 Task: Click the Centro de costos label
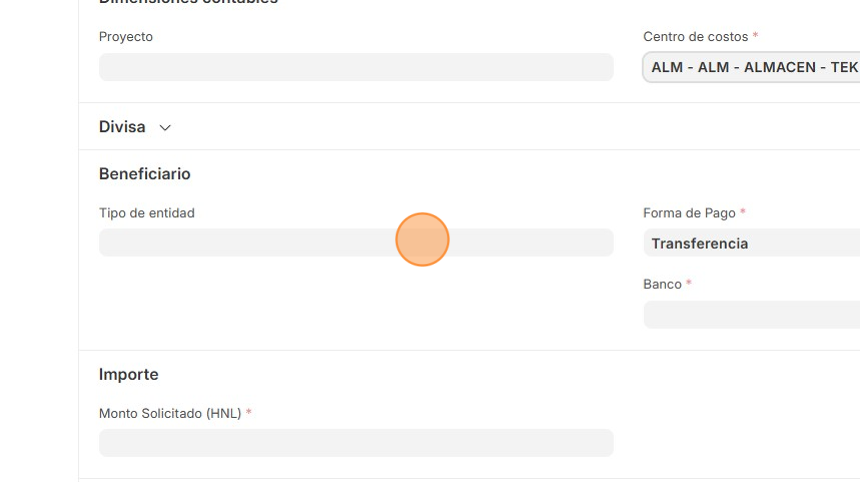click(695, 37)
